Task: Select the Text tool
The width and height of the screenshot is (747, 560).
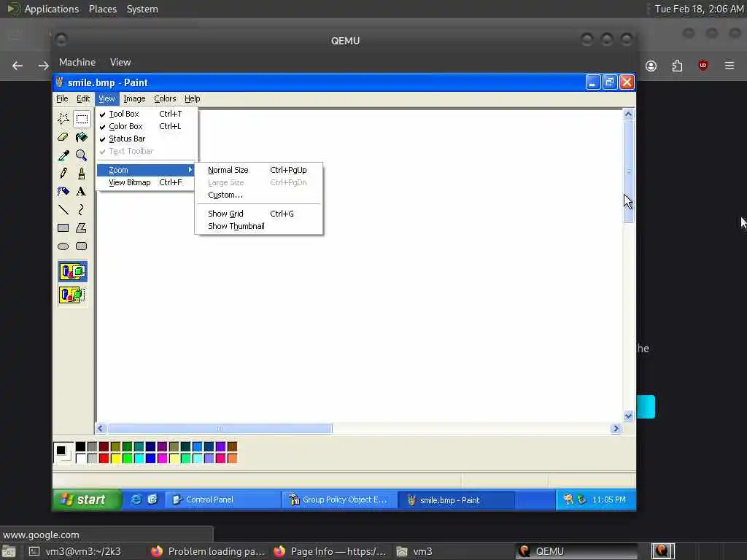Action: click(82, 192)
